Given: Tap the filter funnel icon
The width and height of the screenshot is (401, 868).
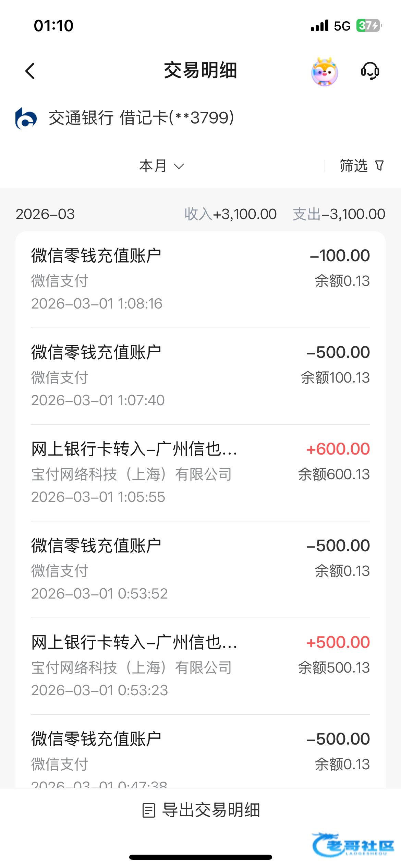Looking at the screenshot, I should pyautogui.click(x=379, y=166).
